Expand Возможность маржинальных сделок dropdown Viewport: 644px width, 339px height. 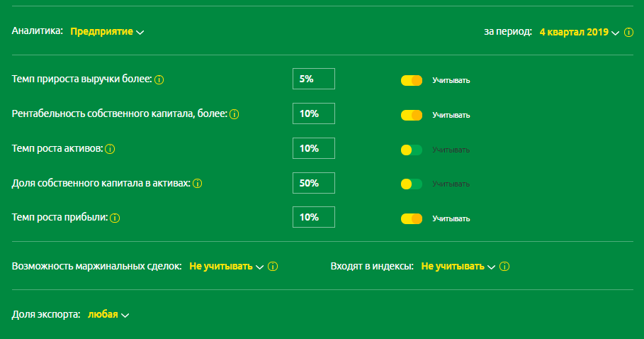(x=226, y=267)
